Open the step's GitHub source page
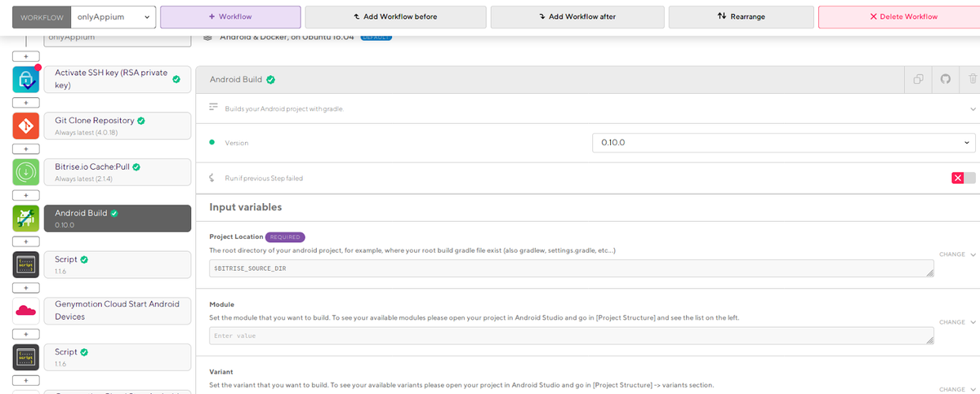This screenshot has height=394, width=980. [946, 79]
